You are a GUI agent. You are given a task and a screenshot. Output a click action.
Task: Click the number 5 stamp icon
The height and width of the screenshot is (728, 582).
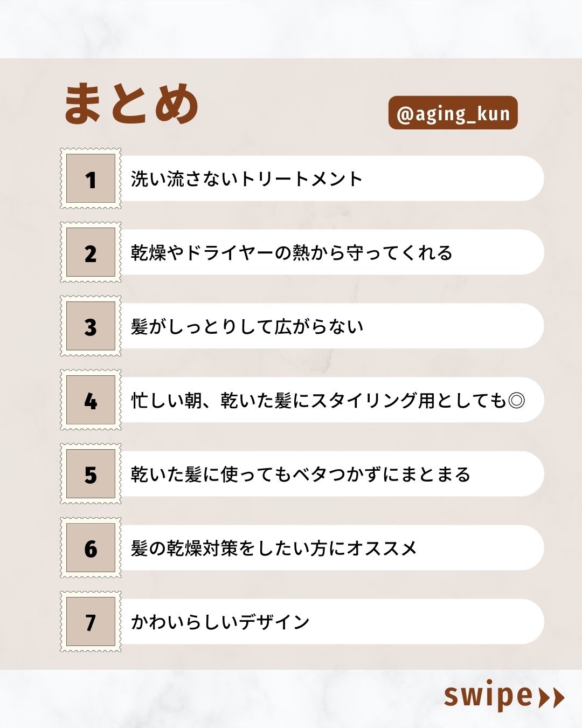(x=91, y=474)
